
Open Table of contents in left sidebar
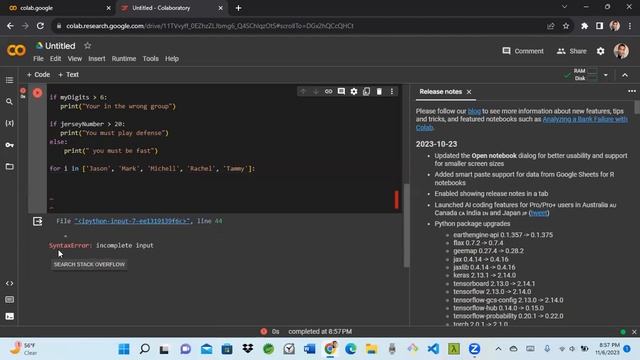(9, 80)
